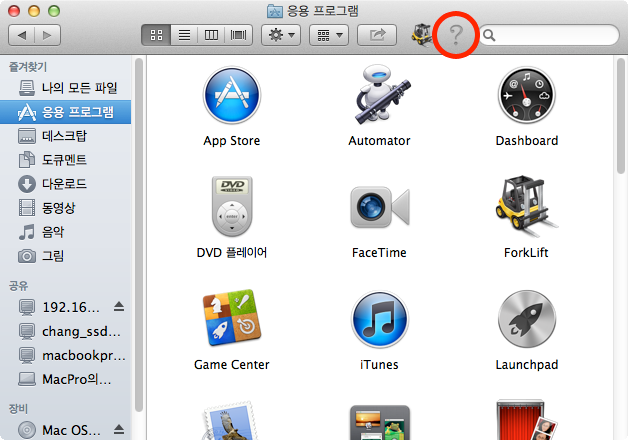The image size is (628, 440).
Task: Click the Mission Control icon at the bottom
Action: point(380,423)
